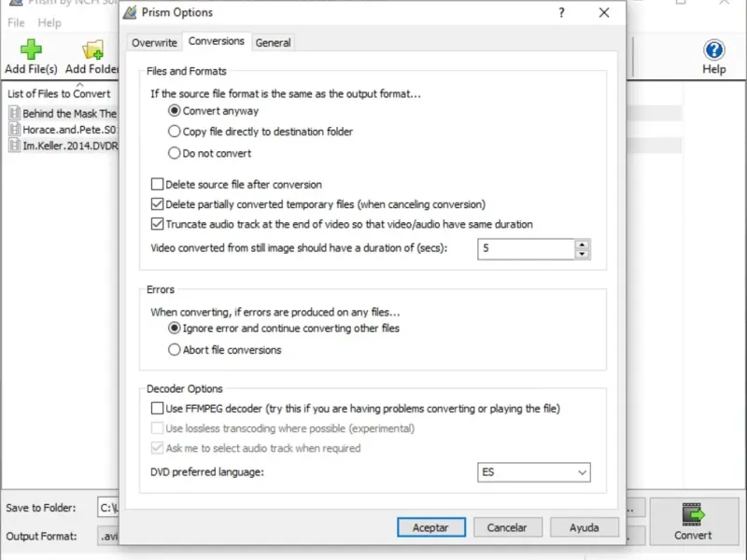Click the still image duration input field
This screenshot has width=747, height=560.
(526, 249)
